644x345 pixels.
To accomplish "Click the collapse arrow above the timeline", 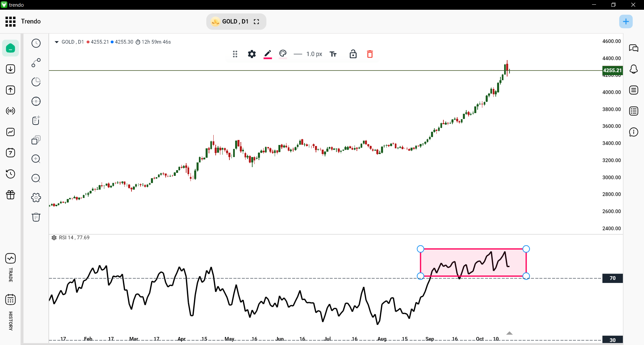I will click(x=509, y=333).
